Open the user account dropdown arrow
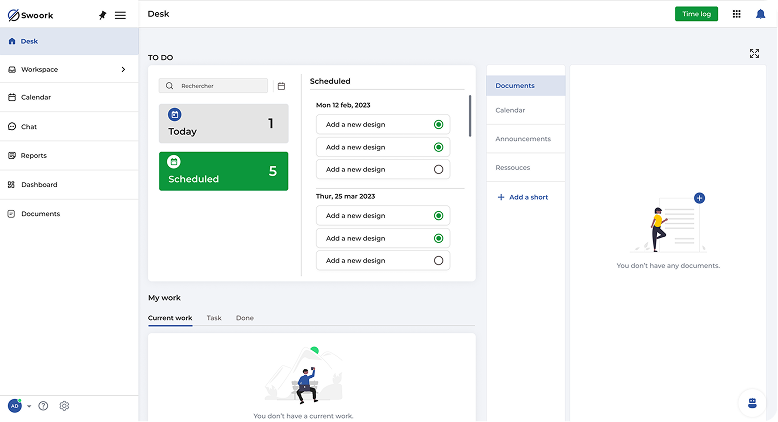Image resolution: width=778 pixels, height=422 pixels. 29,406
